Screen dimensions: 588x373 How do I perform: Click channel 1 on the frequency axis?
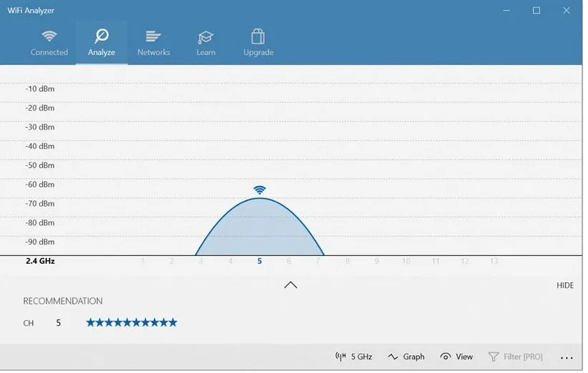142,262
